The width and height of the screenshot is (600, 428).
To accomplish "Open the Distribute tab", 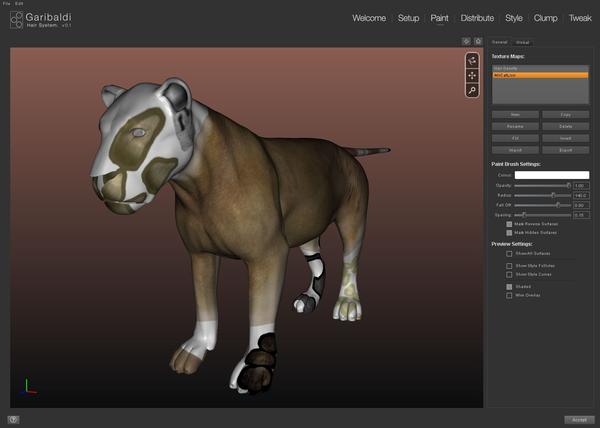I will (477, 18).
